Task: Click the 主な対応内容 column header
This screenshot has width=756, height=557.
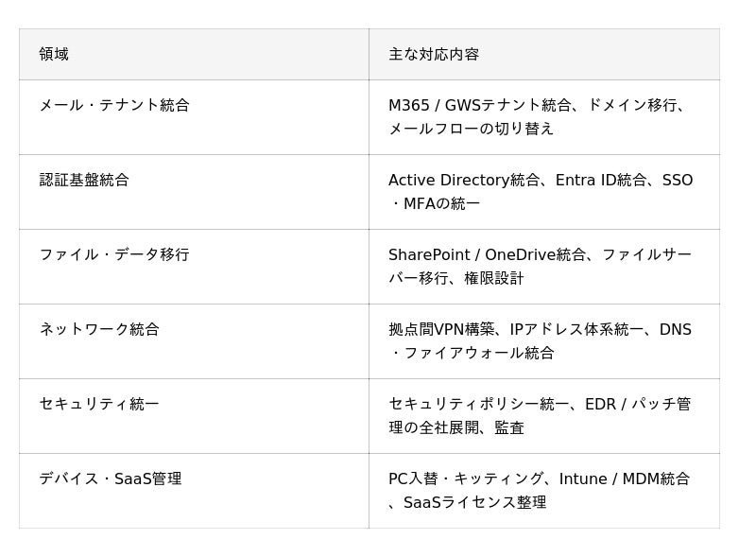Action: 434,54
